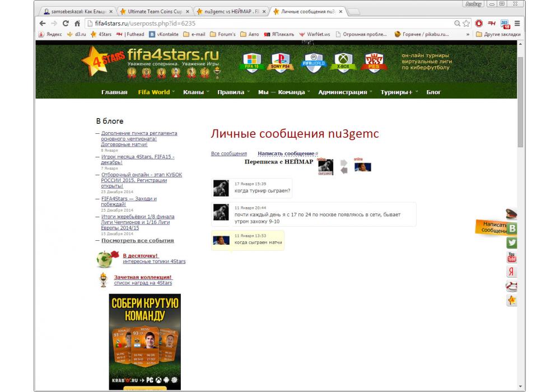This screenshot has height=392, width=560.
Task: Switch to nu3gemc vs НЕЙМАР tab
Action: [x=231, y=11]
